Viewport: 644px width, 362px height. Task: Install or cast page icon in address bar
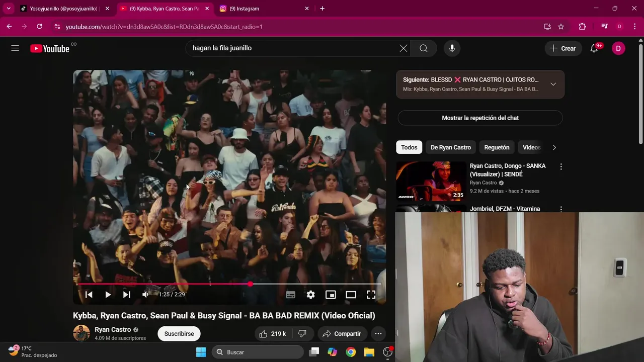pos(547,27)
